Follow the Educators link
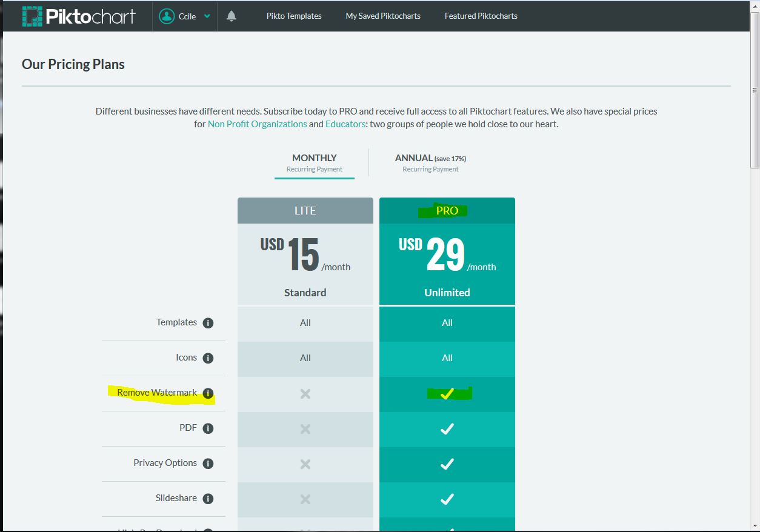 pyautogui.click(x=345, y=124)
